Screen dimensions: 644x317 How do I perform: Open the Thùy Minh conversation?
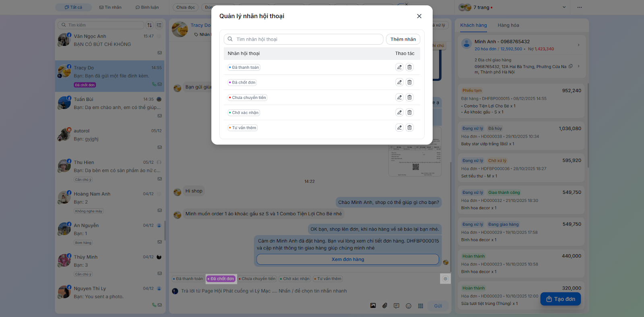(x=109, y=265)
